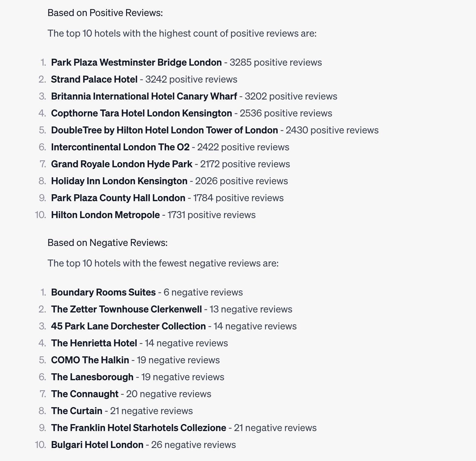Click Hilton London Metropole entry
This screenshot has height=461, width=476.
[x=106, y=215]
